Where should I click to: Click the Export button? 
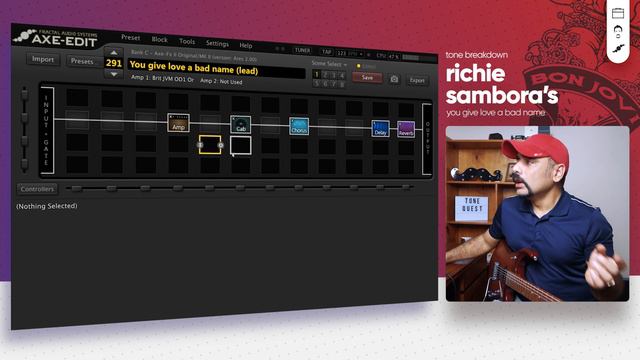pos(417,80)
